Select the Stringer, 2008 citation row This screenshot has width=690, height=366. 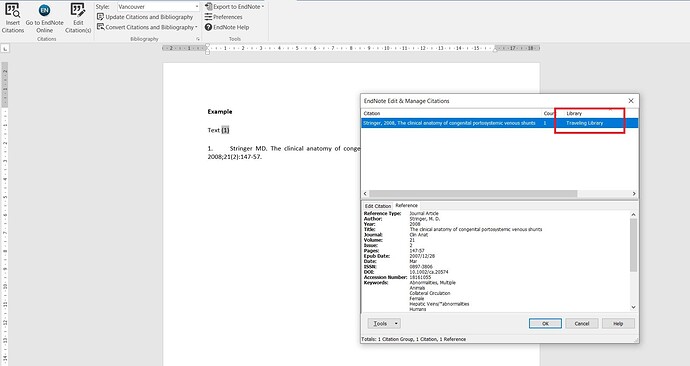[499, 123]
